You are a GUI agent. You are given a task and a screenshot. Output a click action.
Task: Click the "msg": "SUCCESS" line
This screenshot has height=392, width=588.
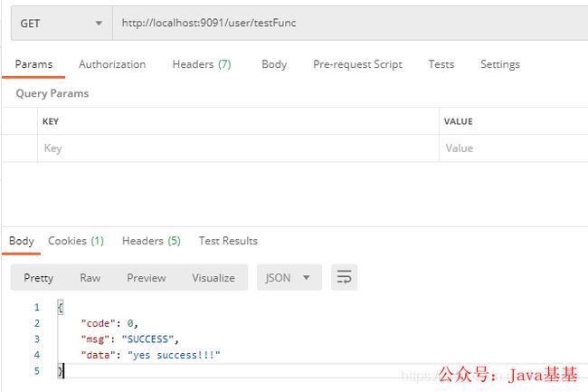point(129,339)
